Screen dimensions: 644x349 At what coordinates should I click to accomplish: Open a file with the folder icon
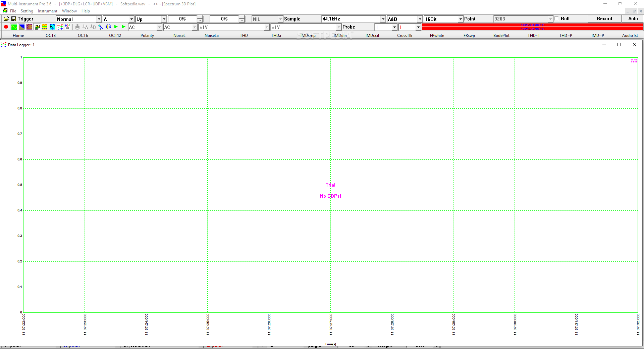(x=6, y=19)
